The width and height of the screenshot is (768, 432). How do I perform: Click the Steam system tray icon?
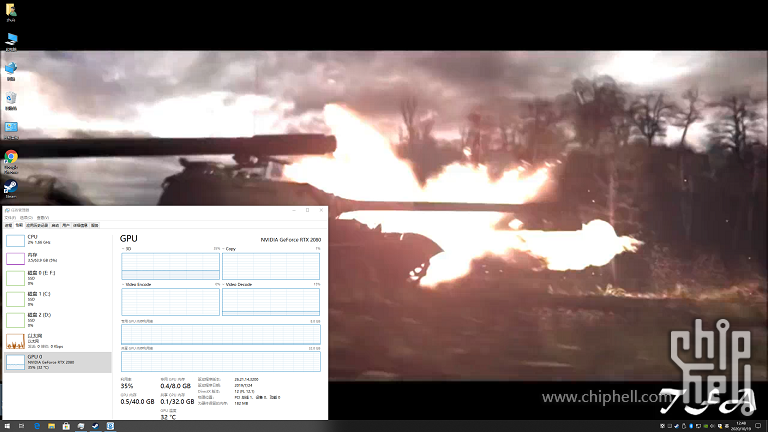click(x=677, y=426)
